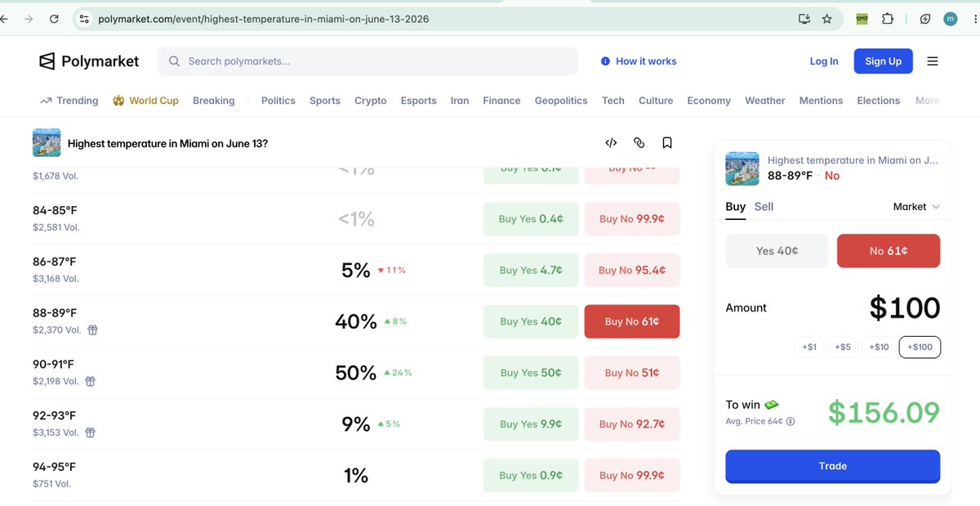The image size is (980, 506).
Task: Click the search magnifier icon
Action: point(174,61)
